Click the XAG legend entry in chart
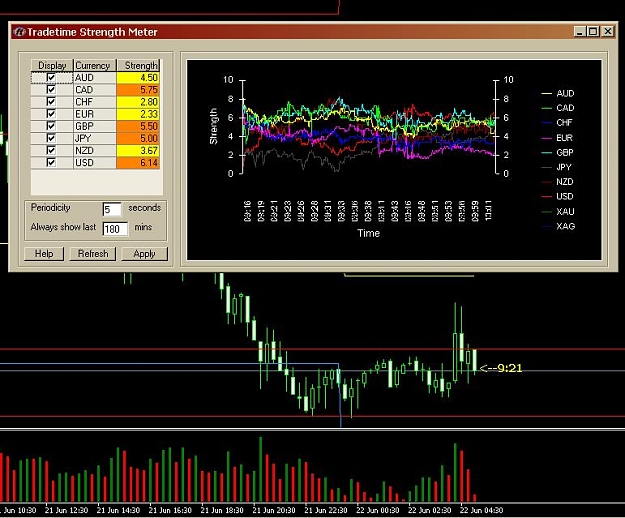 point(558,226)
